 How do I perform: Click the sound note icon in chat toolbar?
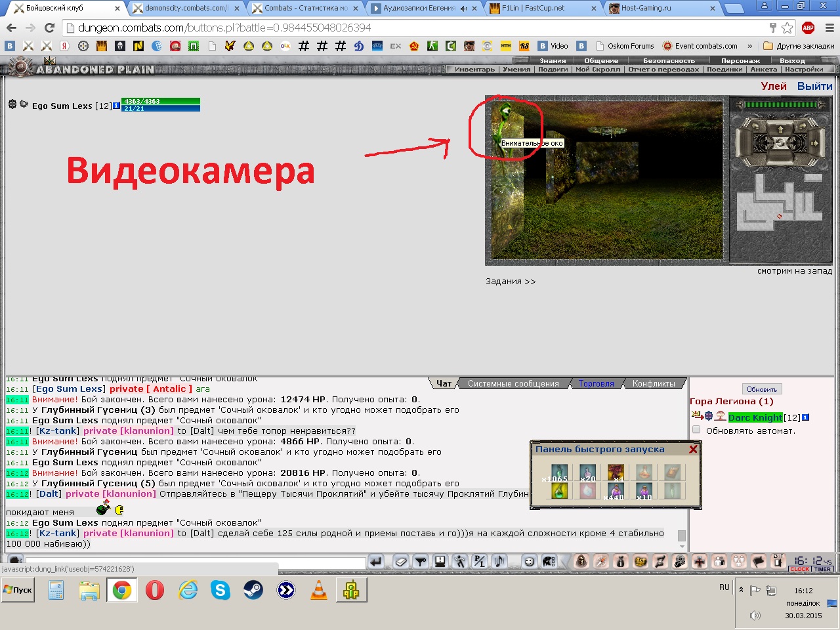pyautogui.click(x=499, y=562)
